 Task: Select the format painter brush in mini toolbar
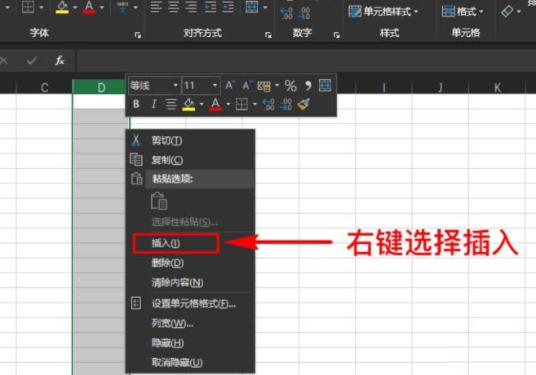[304, 104]
